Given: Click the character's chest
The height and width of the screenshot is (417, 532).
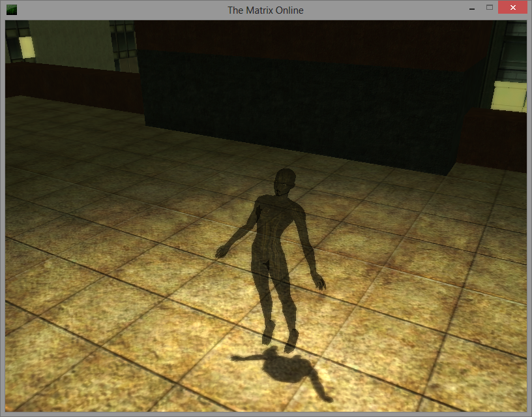Looking at the screenshot, I should (x=278, y=215).
